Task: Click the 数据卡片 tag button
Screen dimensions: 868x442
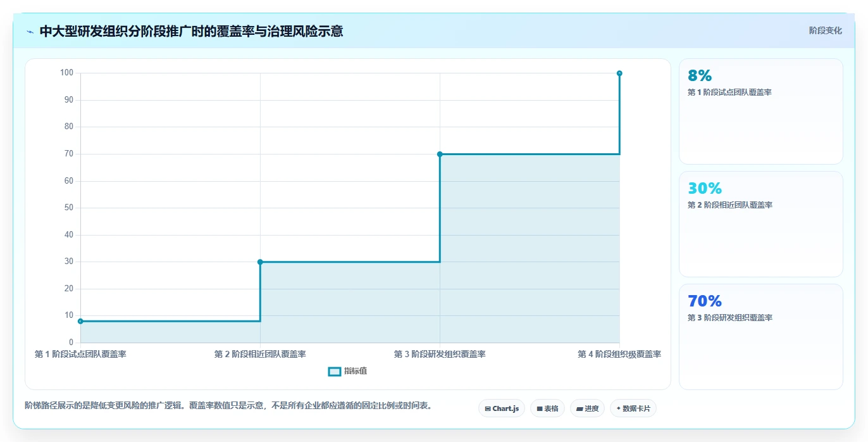Action: [633, 408]
